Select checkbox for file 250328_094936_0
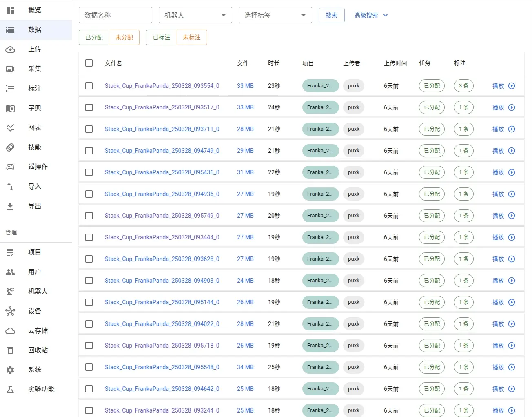This screenshot has height=417, width=532. 89,194
